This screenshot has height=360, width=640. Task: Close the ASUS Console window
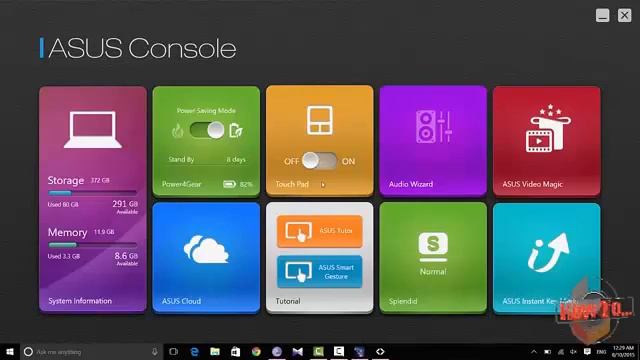pos(624,16)
